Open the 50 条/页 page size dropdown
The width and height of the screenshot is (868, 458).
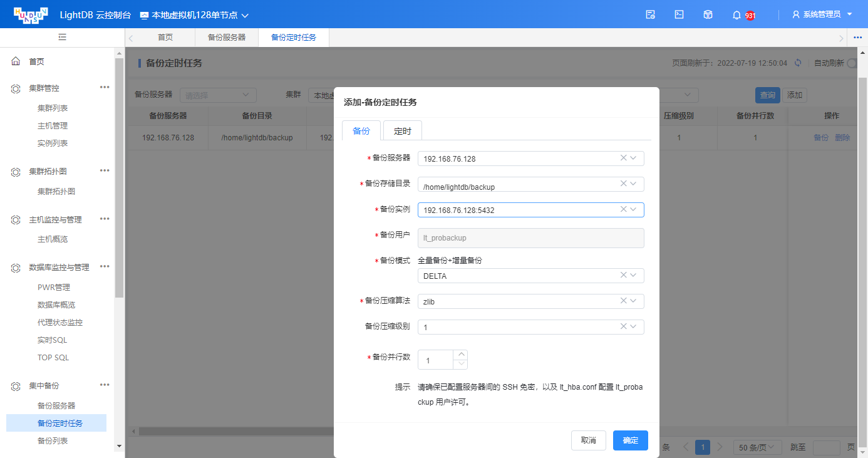point(758,447)
